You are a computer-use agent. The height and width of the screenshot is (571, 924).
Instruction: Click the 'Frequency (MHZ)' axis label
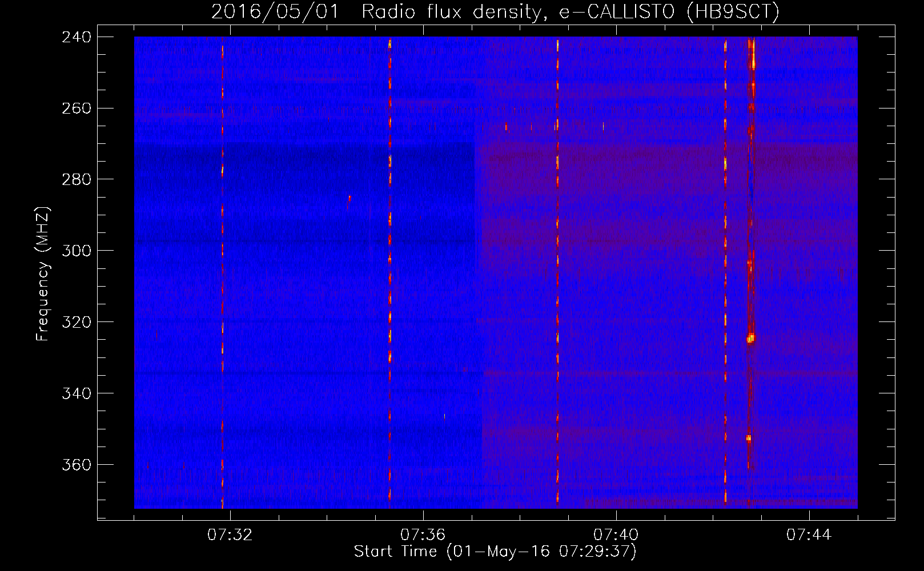coord(43,274)
